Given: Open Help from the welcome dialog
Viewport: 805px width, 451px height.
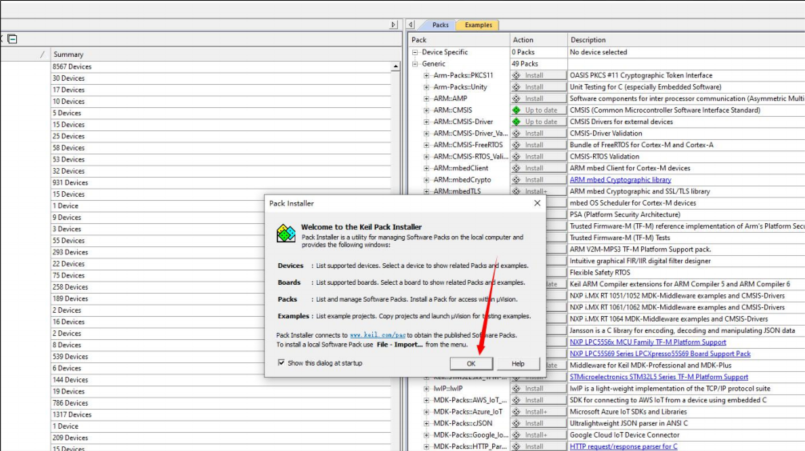Looking at the screenshot, I should (x=518, y=363).
